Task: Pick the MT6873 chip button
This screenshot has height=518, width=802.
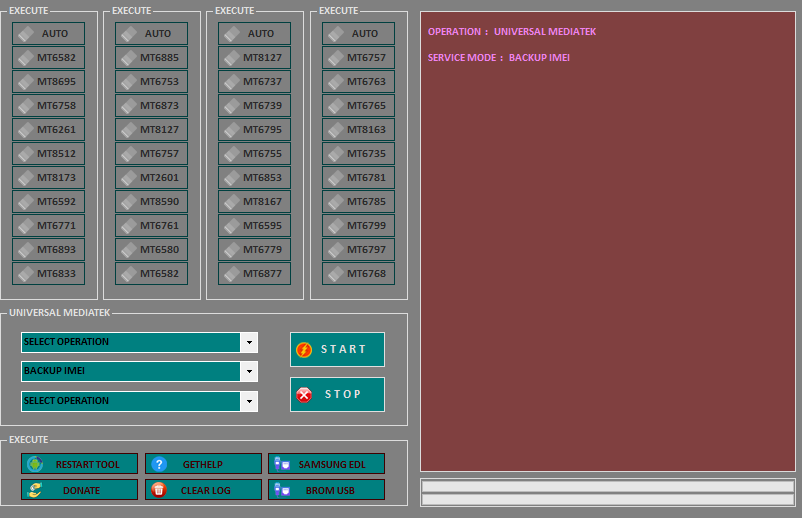Action: (151, 105)
